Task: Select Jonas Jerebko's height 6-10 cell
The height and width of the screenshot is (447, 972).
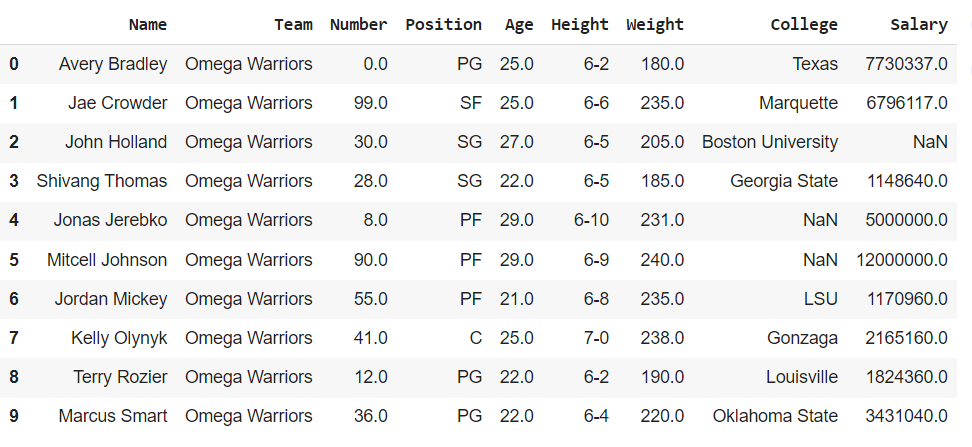Action: click(591, 220)
